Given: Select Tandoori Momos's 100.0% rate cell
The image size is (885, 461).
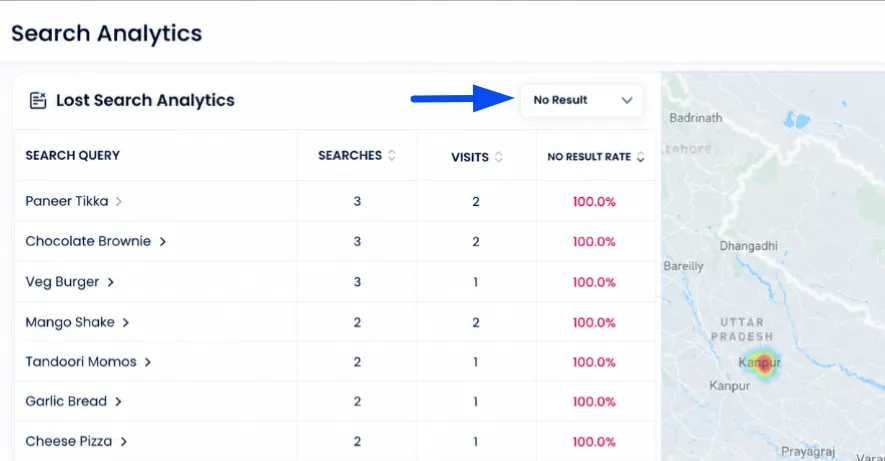Looking at the screenshot, I should (x=594, y=362).
